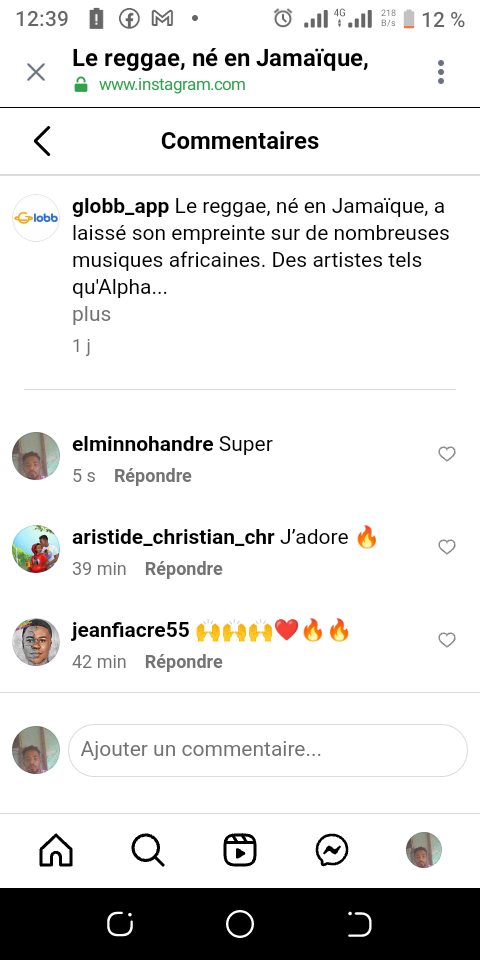Screen dimensions: 480x960
Task: Reply to elminnohandre's comment
Action: coord(152,476)
